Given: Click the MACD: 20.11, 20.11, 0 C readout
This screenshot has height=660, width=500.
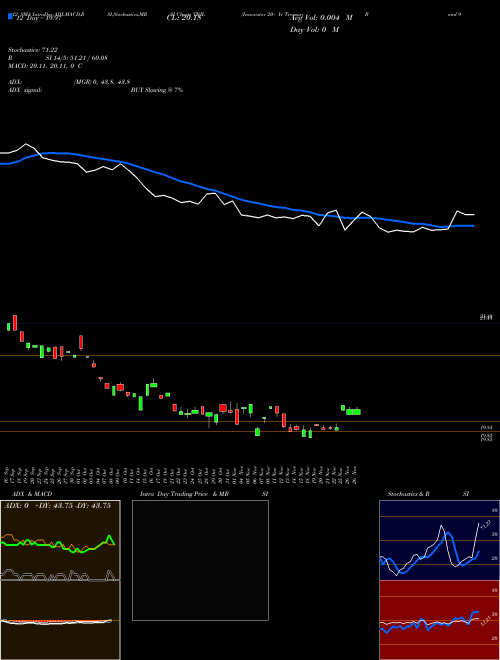Looking at the screenshot, I should pos(45,66).
